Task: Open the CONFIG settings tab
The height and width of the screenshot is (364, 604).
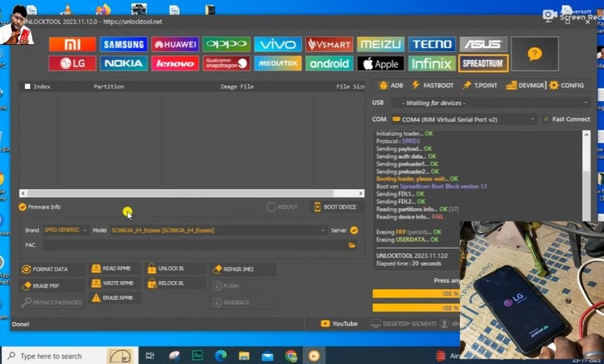Action: coord(567,85)
